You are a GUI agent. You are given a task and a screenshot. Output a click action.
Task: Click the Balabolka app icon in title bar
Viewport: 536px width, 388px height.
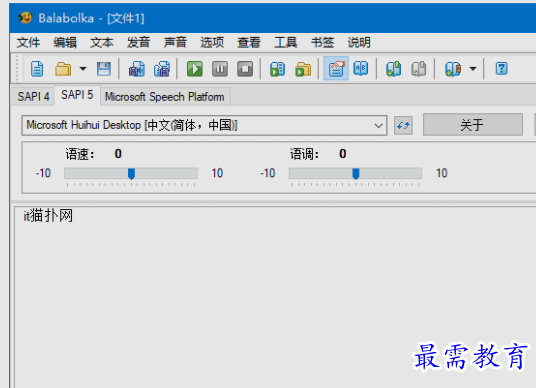(25, 17)
